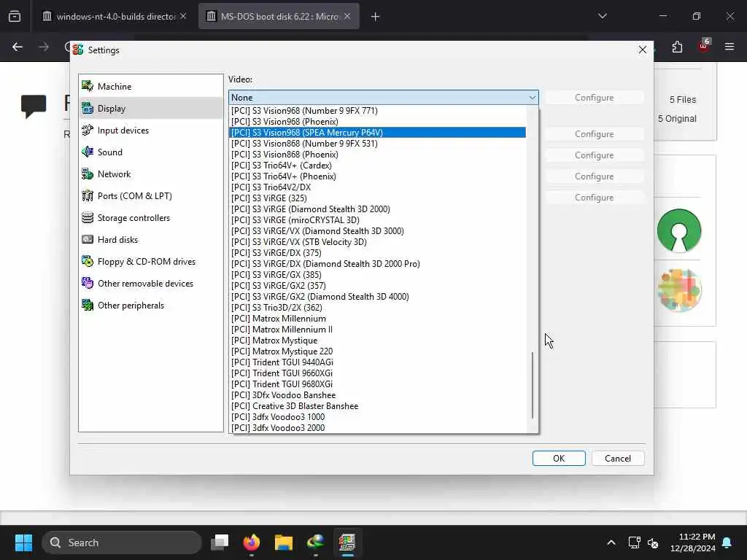
Task: Click the Configure button beside Video
Action: tap(594, 97)
